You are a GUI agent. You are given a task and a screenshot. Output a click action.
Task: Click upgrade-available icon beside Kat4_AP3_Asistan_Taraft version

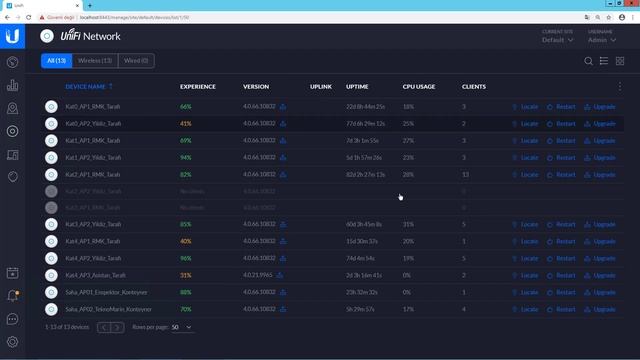tap(280, 275)
